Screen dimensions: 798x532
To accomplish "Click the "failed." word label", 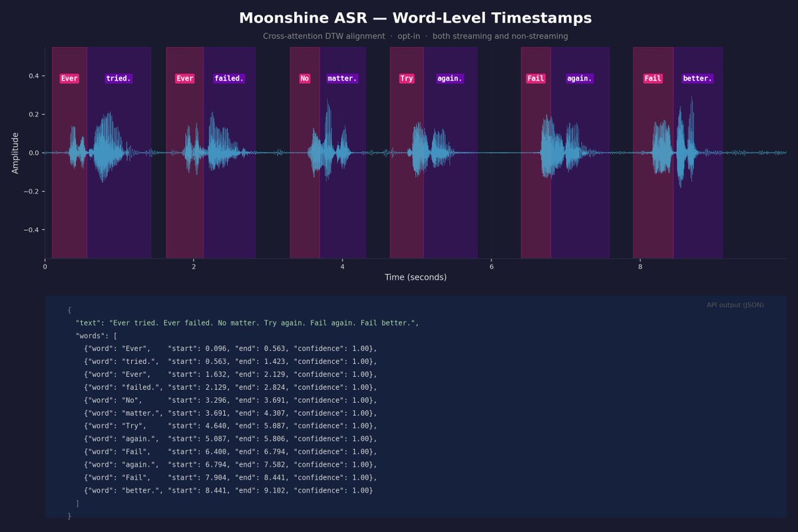I will (229, 78).
